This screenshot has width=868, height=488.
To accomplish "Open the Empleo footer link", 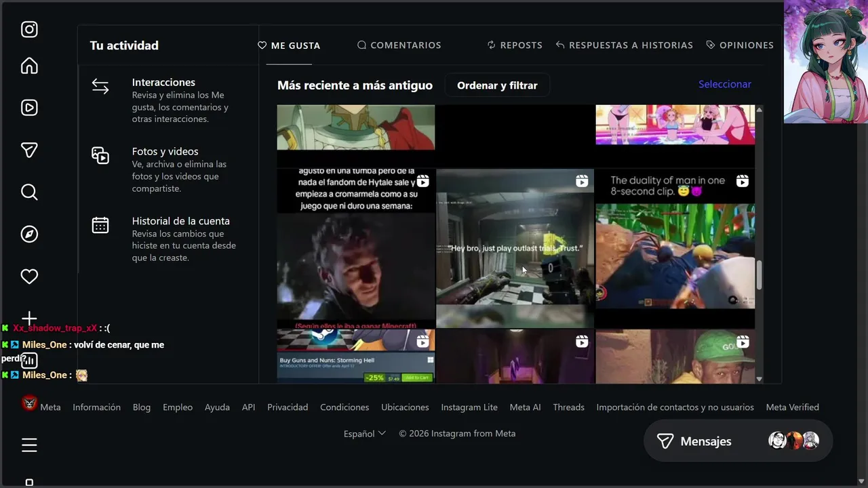I will pos(178,407).
